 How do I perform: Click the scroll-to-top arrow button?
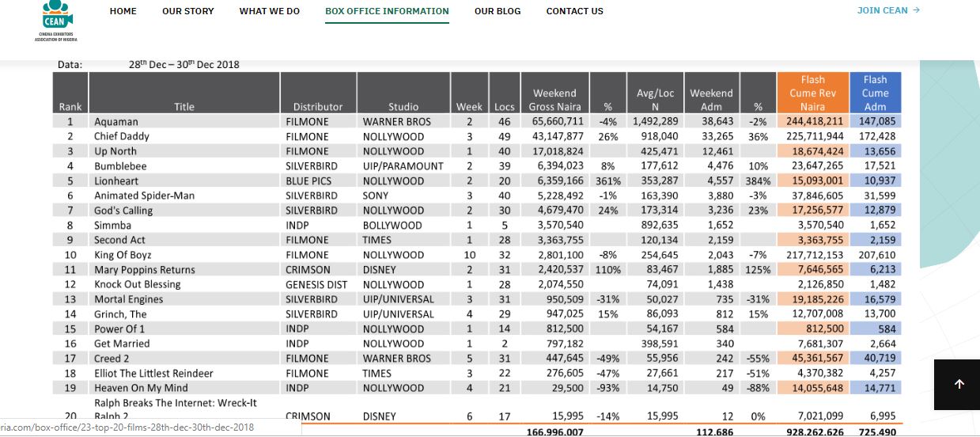point(957,384)
